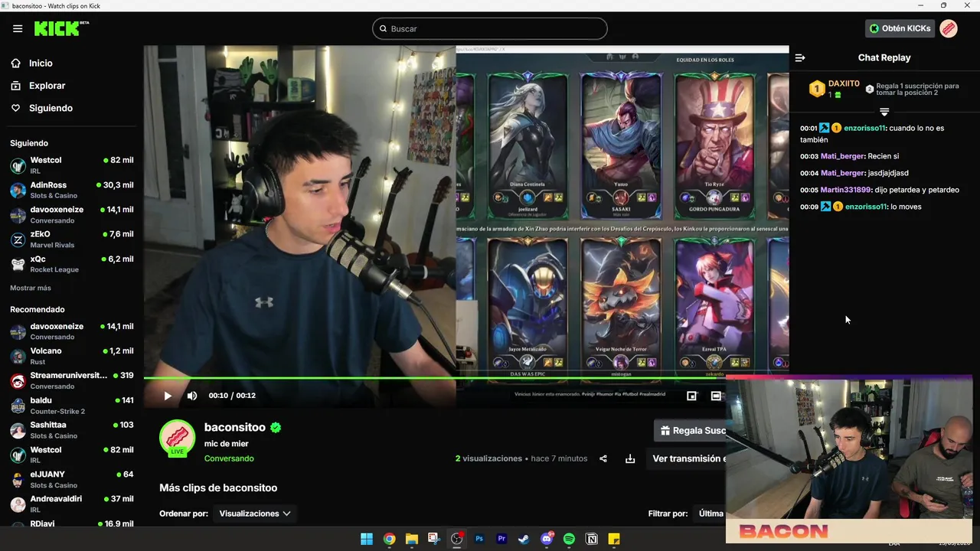
Task: Open the user profile avatar at top right
Action: pos(949,28)
